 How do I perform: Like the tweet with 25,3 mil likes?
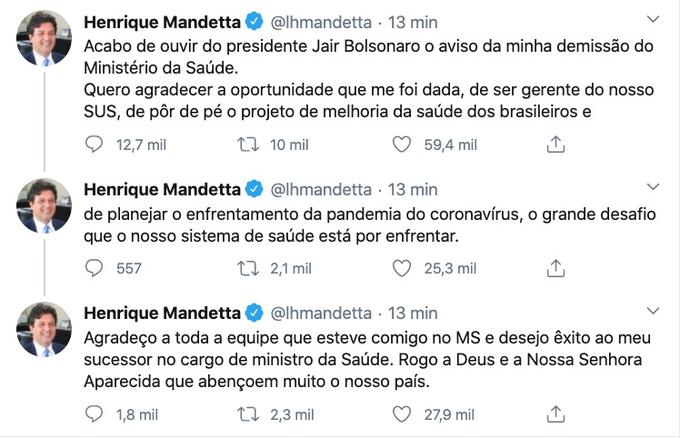[x=402, y=268]
